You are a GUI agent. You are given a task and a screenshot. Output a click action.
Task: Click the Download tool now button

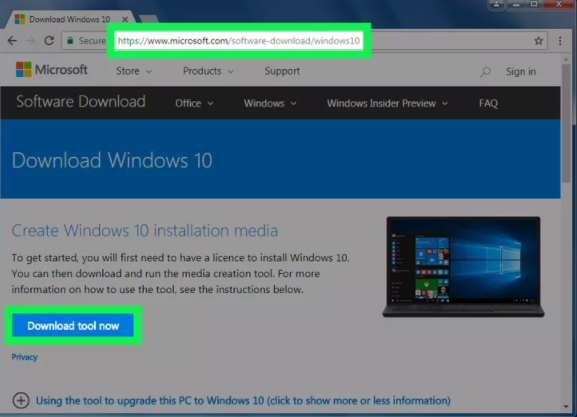click(x=73, y=325)
